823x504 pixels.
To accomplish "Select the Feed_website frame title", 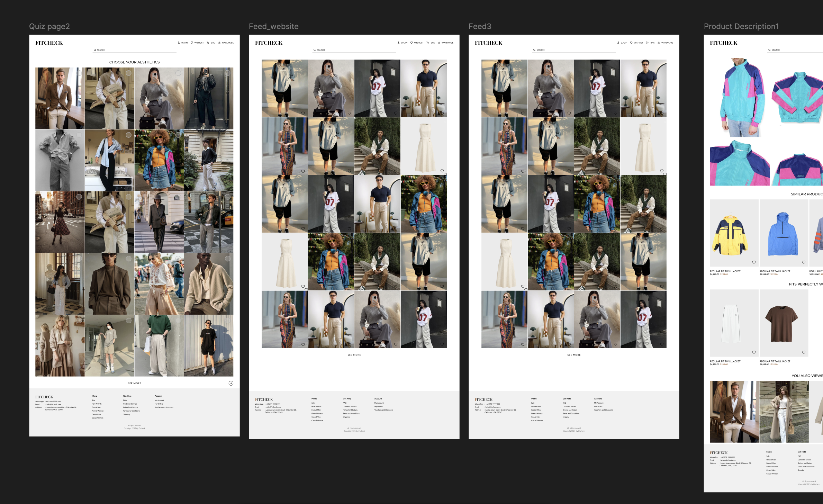I will pos(273,26).
